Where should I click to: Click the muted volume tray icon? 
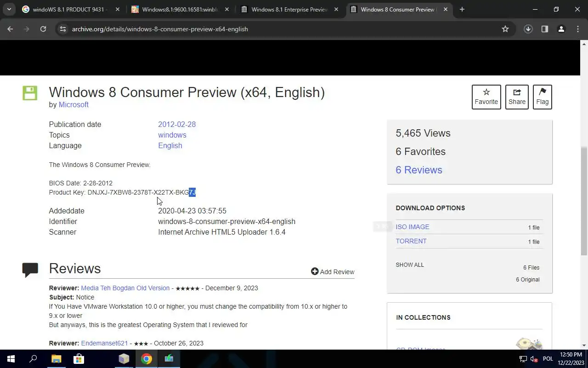pos(534,359)
